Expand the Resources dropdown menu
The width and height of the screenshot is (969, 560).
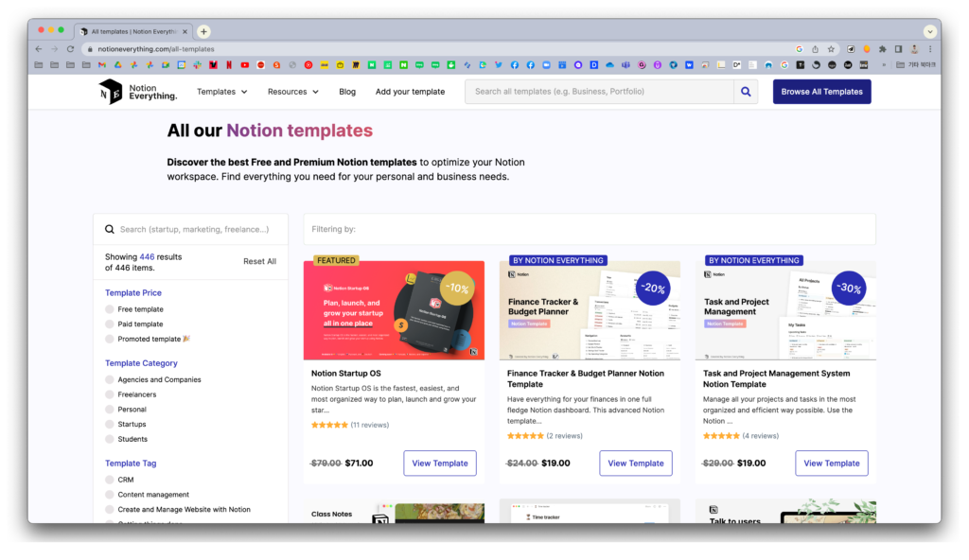click(293, 92)
